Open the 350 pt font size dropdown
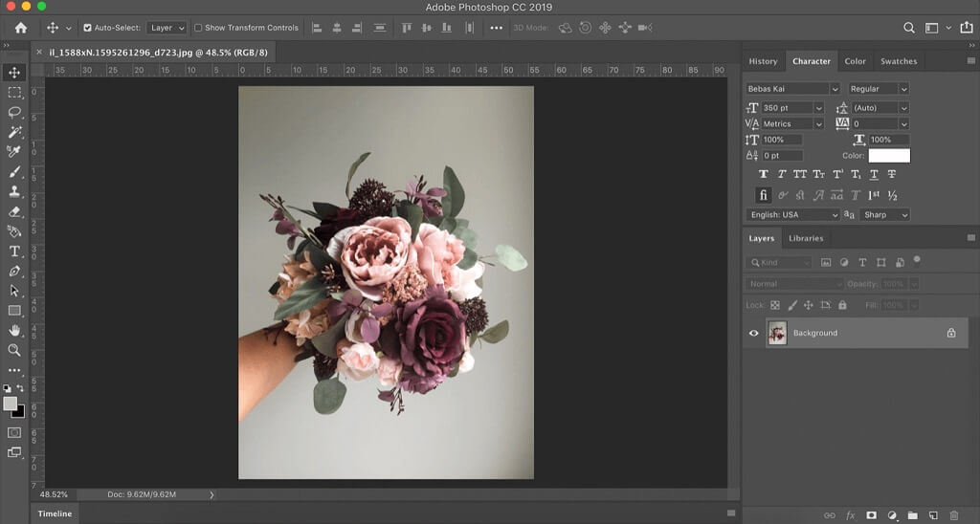The width and height of the screenshot is (980, 524). pyautogui.click(x=819, y=108)
